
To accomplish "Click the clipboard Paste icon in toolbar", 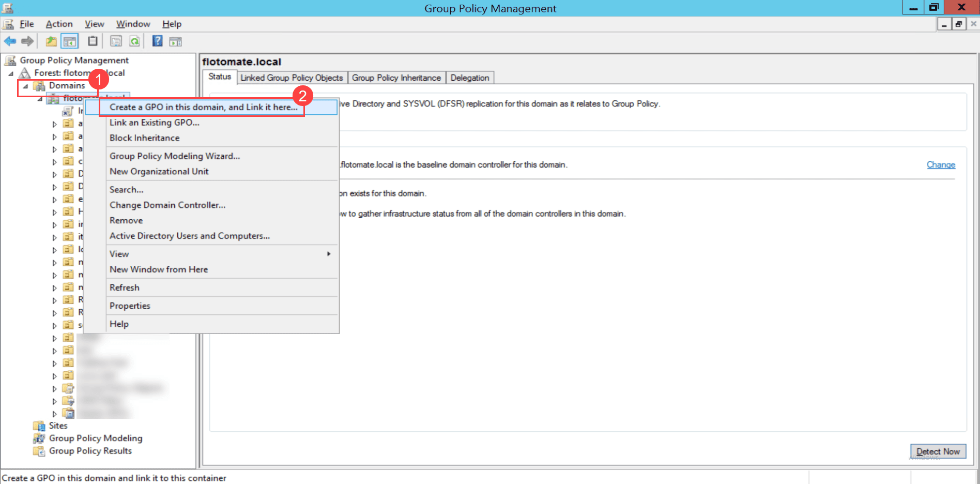I will pyautogui.click(x=93, y=41).
